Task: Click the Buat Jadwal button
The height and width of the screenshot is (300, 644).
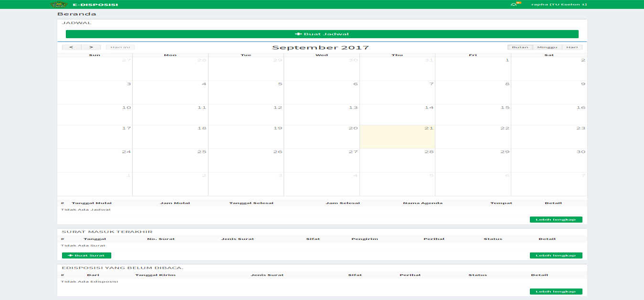Action: click(x=322, y=34)
